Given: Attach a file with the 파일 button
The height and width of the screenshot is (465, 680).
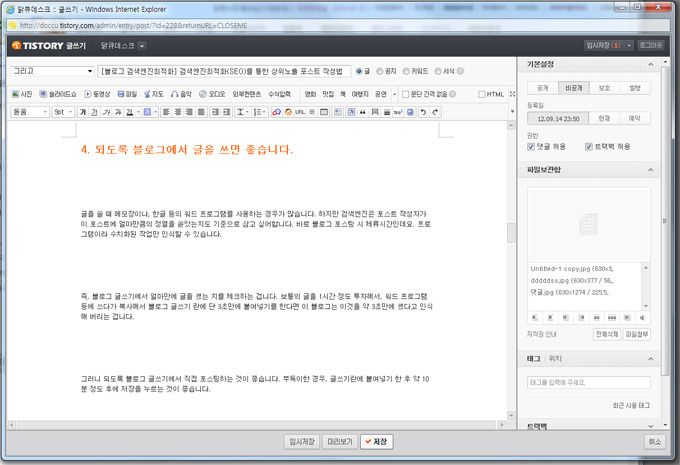Looking at the screenshot, I should [x=127, y=94].
